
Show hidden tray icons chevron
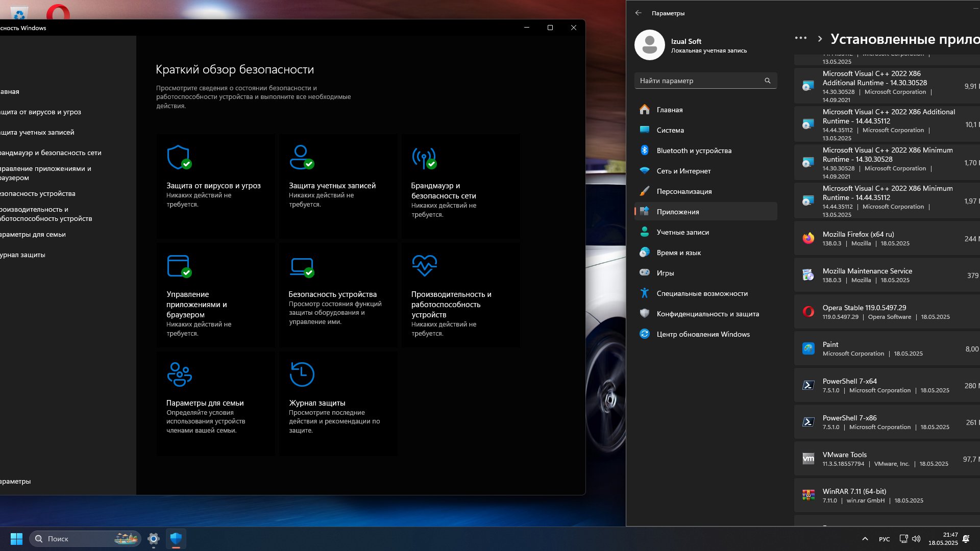tap(865, 539)
